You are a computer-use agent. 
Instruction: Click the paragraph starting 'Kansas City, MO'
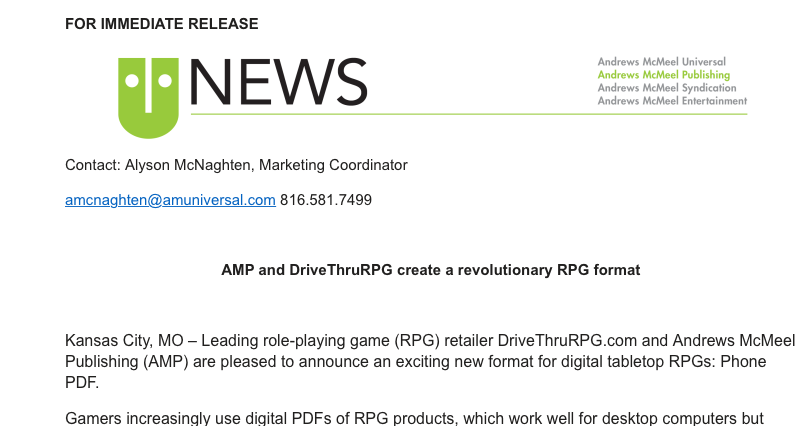pos(430,361)
